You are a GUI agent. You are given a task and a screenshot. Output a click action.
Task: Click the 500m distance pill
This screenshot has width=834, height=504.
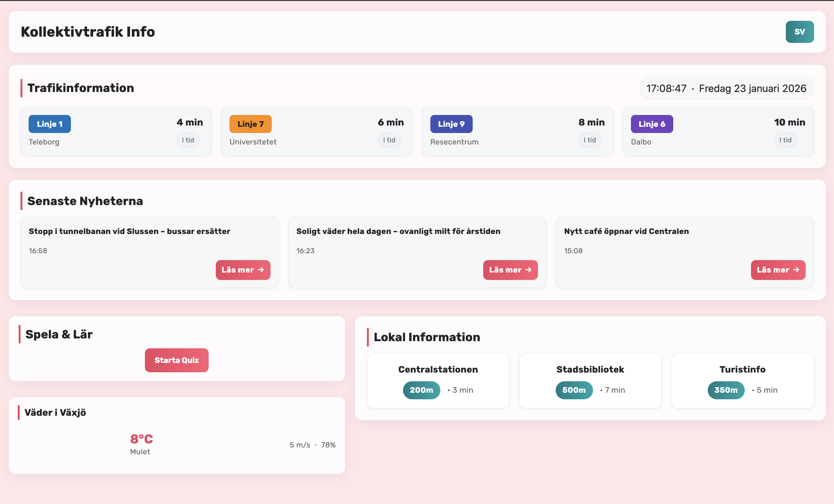point(574,390)
